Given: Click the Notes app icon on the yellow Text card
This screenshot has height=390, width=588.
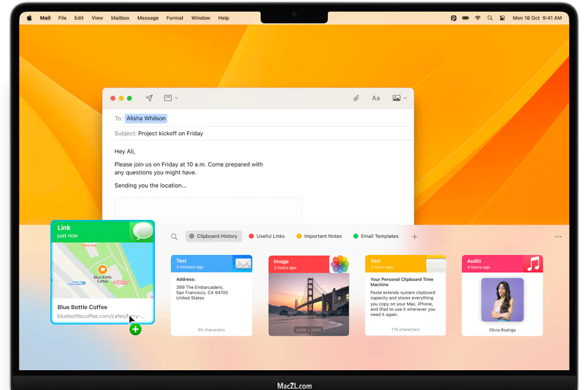Looking at the screenshot, I should coord(436,264).
